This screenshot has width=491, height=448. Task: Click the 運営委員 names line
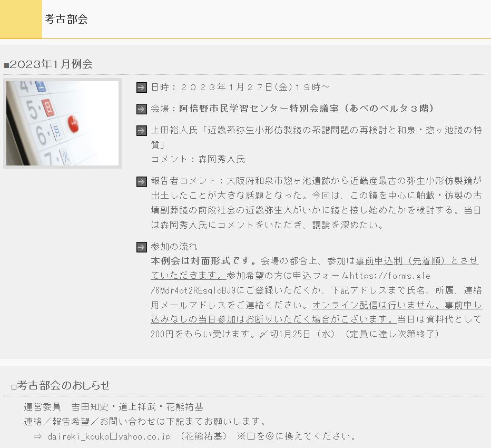tap(114, 407)
